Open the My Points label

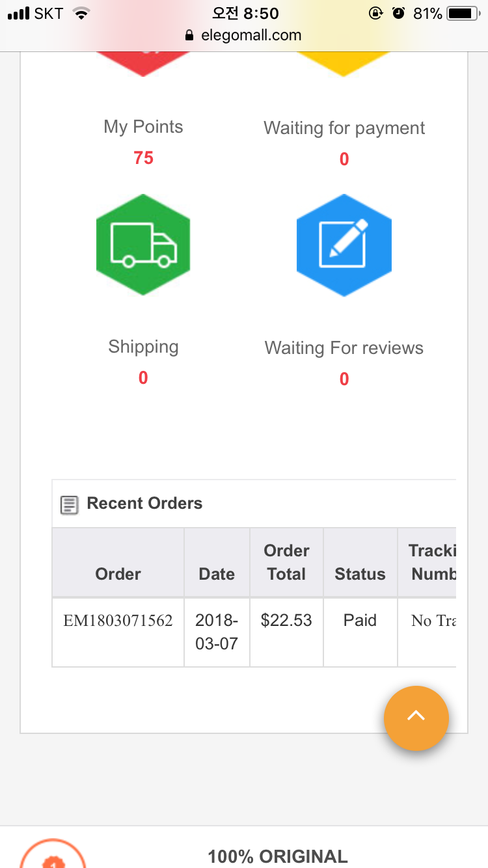143,127
